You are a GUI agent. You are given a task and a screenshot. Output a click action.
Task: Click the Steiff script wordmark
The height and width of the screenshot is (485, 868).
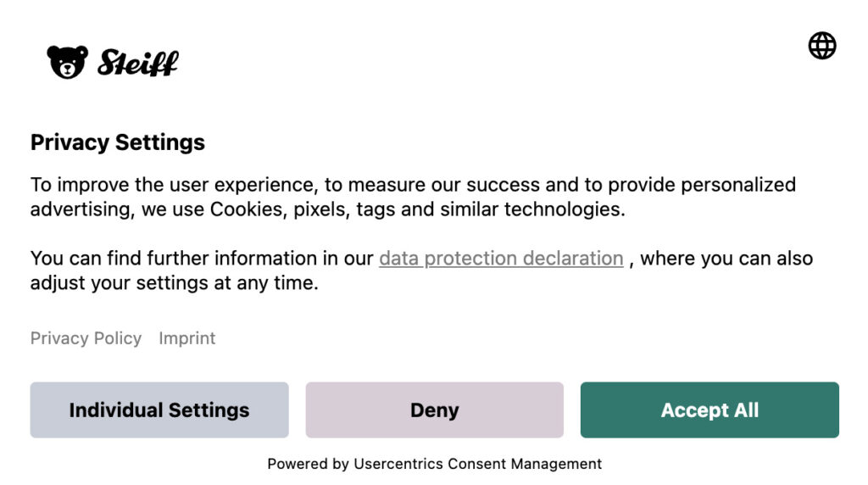(138, 63)
